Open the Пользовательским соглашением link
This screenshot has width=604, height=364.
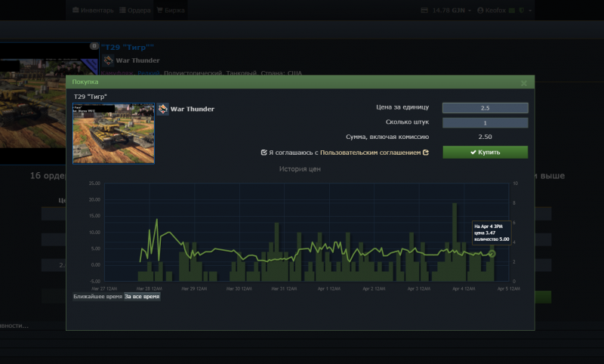370,153
